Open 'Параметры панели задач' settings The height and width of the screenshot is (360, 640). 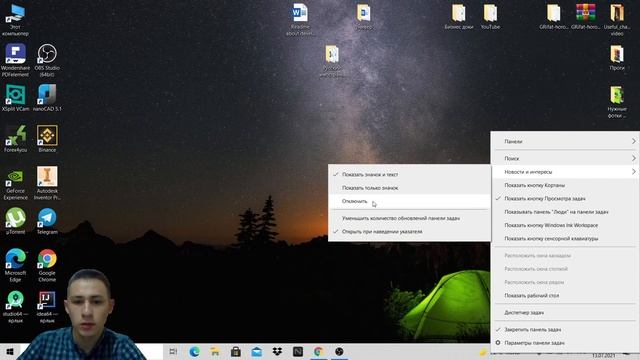[565, 343]
